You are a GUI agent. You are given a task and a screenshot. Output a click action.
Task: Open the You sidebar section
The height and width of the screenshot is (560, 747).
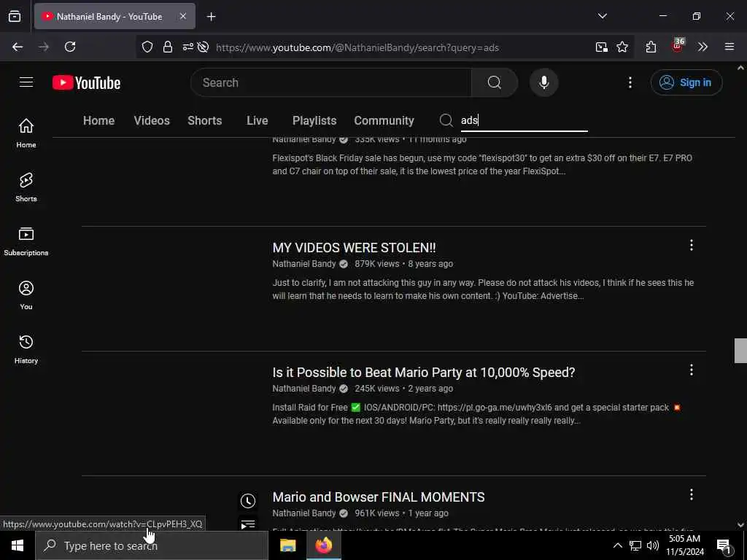pyautogui.click(x=26, y=295)
